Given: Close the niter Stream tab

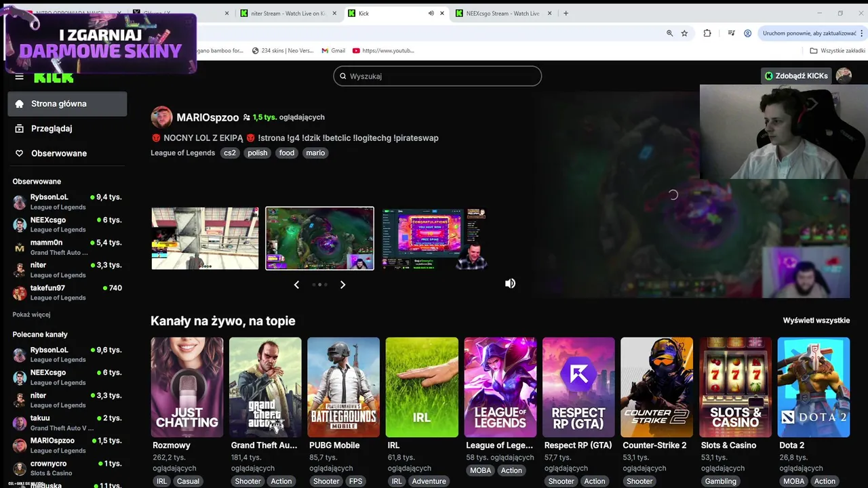Looking at the screenshot, I should (x=334, y=13).
